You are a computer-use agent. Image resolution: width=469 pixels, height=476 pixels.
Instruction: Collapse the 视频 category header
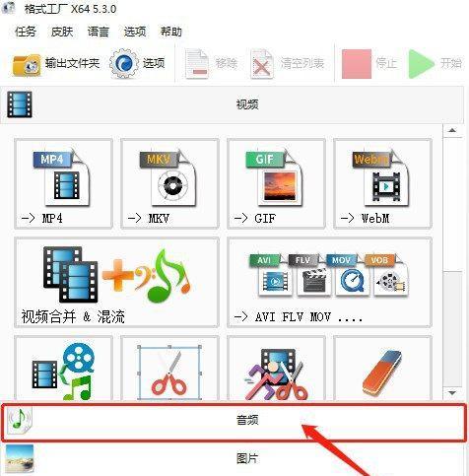tap(234, 104)
